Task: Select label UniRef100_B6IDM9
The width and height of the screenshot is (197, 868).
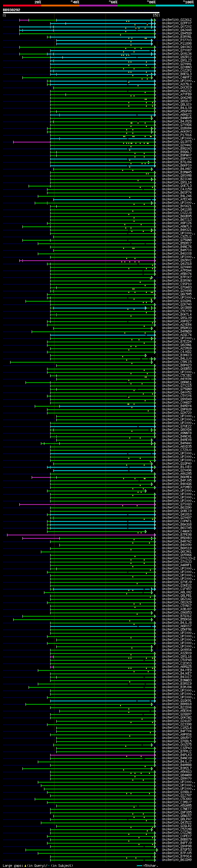Action: tap(177, 860)
